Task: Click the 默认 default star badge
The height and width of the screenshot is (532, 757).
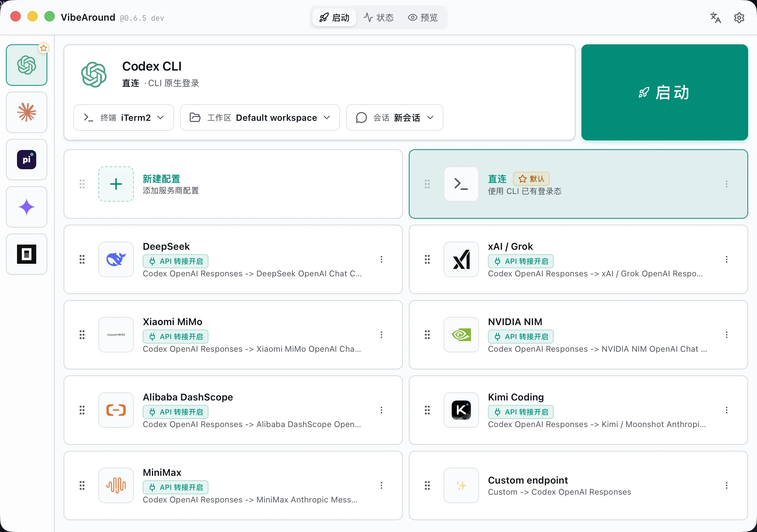Action: (531, 179)
